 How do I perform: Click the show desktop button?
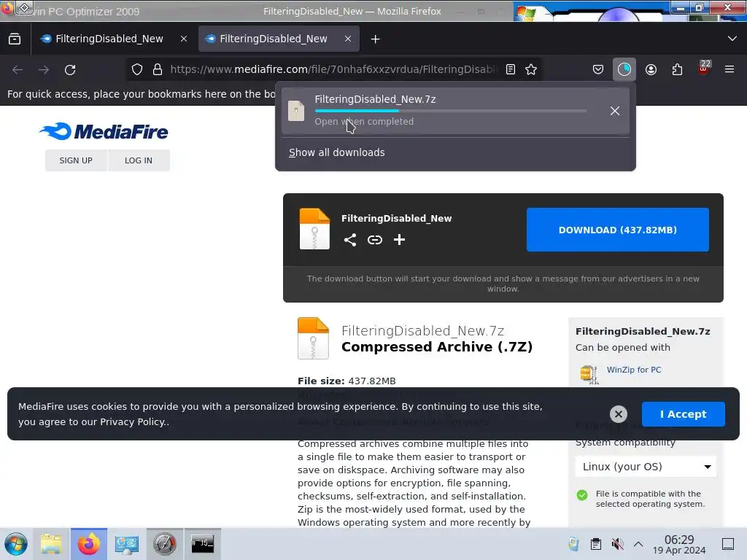[728, 544]
